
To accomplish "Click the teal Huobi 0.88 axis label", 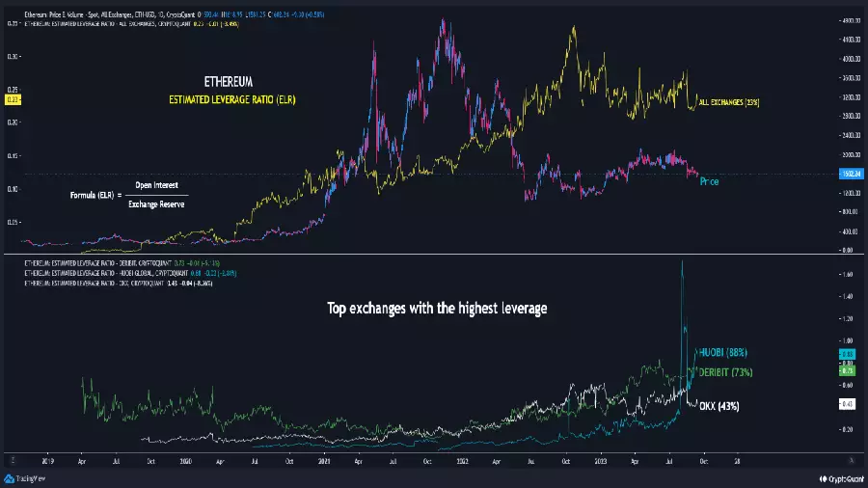I will pos(848,354).
